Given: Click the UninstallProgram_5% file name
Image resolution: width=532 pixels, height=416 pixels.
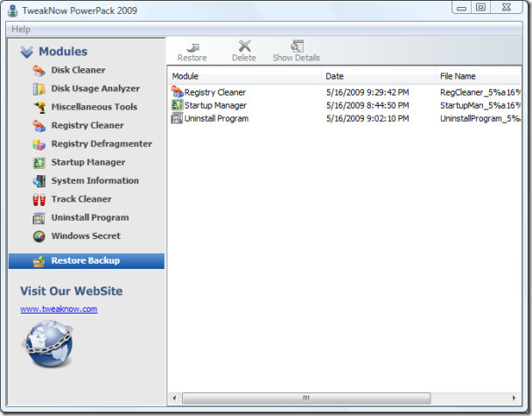Looking at the screenshot, I should pos(480,119).
